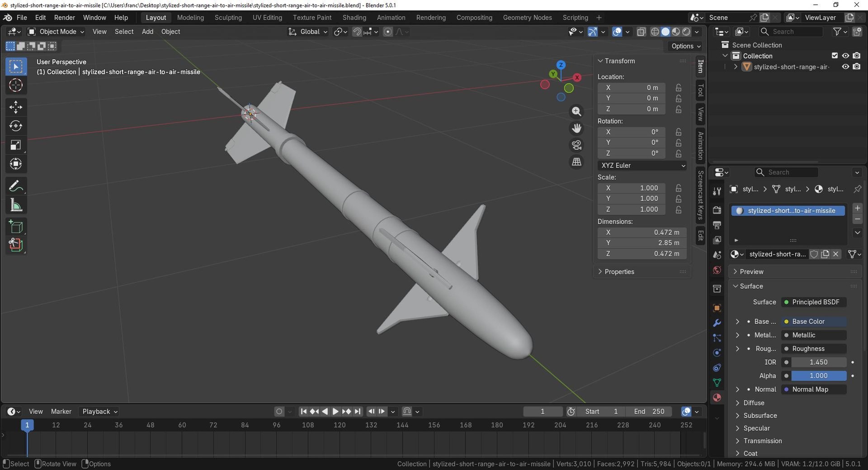Open Global transform orientation dropdown
Screen dimensions: 868x470
pyautogui.click(x=308, y=32)
